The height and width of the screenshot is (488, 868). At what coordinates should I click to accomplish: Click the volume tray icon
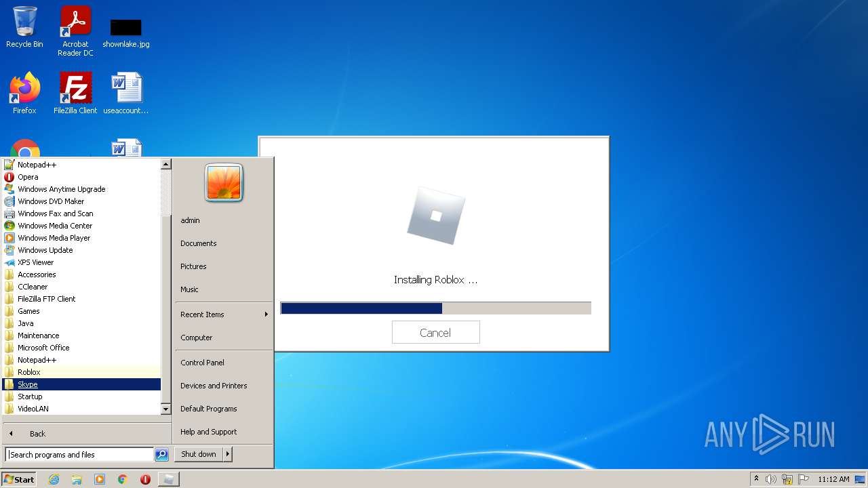[x=771, y=479]
